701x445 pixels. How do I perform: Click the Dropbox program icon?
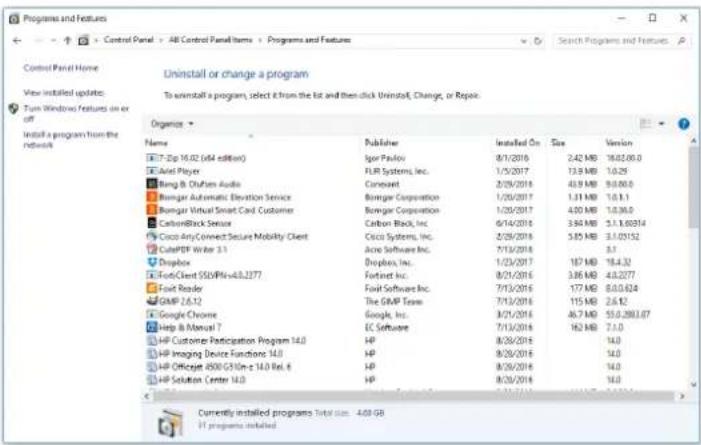coord(152,262)
